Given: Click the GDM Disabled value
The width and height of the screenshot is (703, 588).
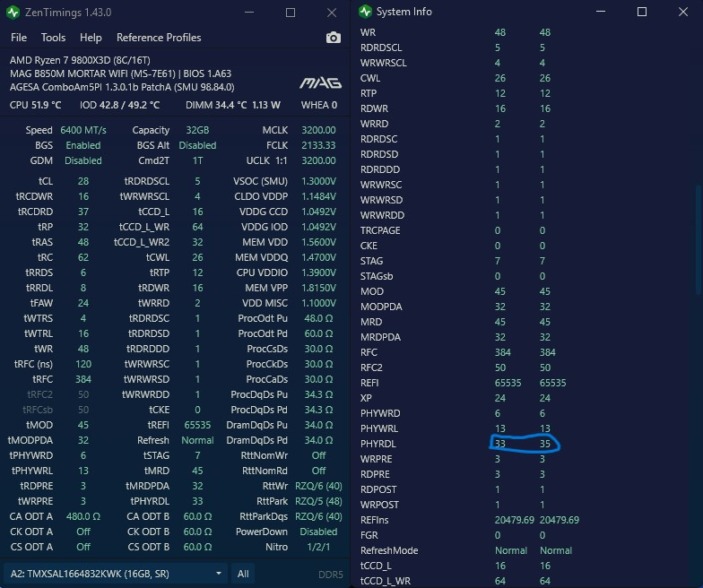Looking at the screenshot, I should click(x=83, y=160).
